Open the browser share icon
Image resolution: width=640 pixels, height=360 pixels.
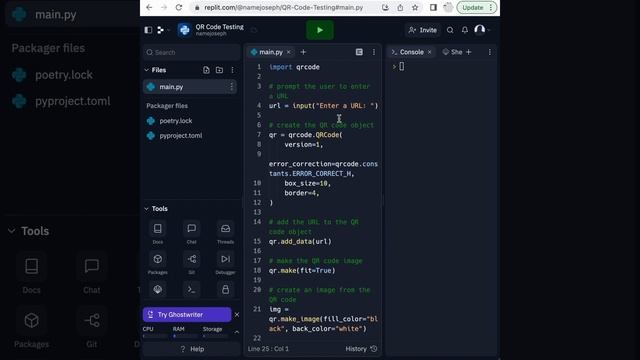pyautogui.click(x=400, y=7)
